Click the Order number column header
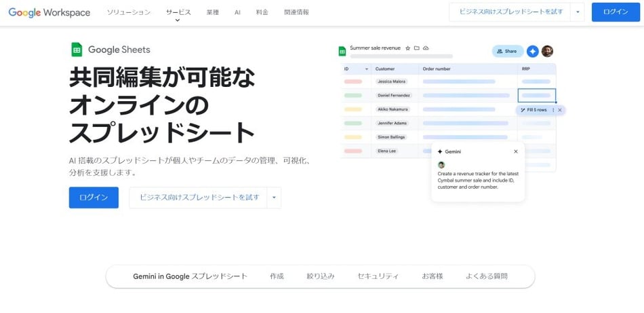This screenshot has height=313, width=644. tap(437, 69)
